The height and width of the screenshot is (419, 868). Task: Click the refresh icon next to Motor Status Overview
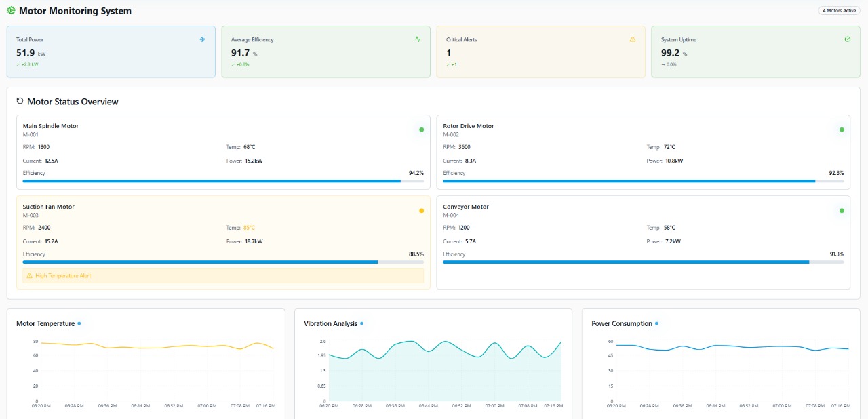coord(19,100)
